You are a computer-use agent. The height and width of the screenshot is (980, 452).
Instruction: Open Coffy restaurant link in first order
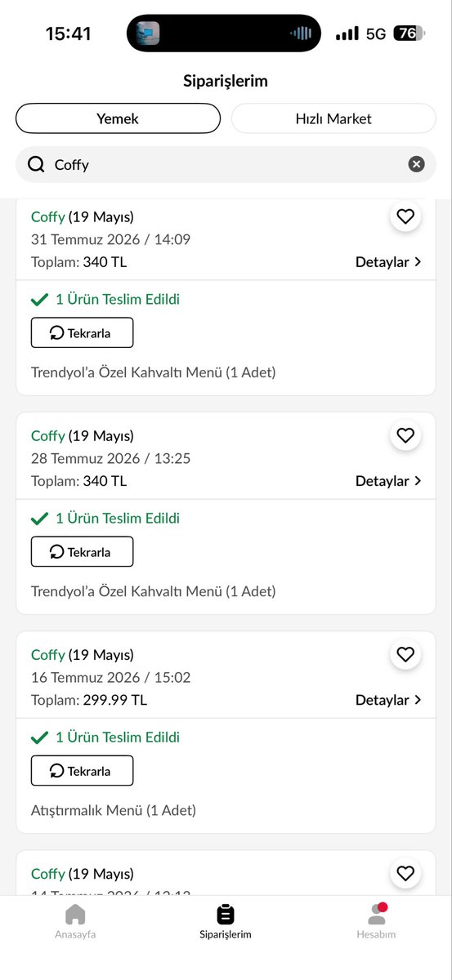pos(47,216)
